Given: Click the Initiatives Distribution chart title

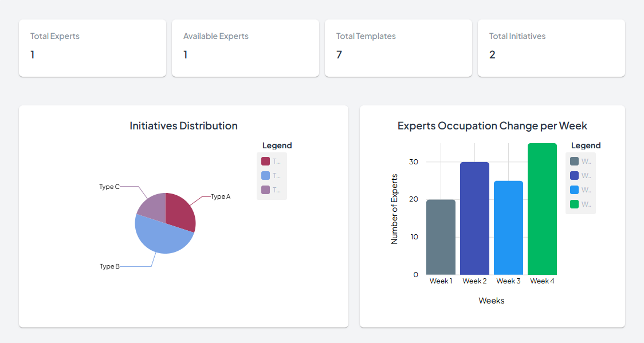Looking at the screenshot, I should [x=183, y=126].
